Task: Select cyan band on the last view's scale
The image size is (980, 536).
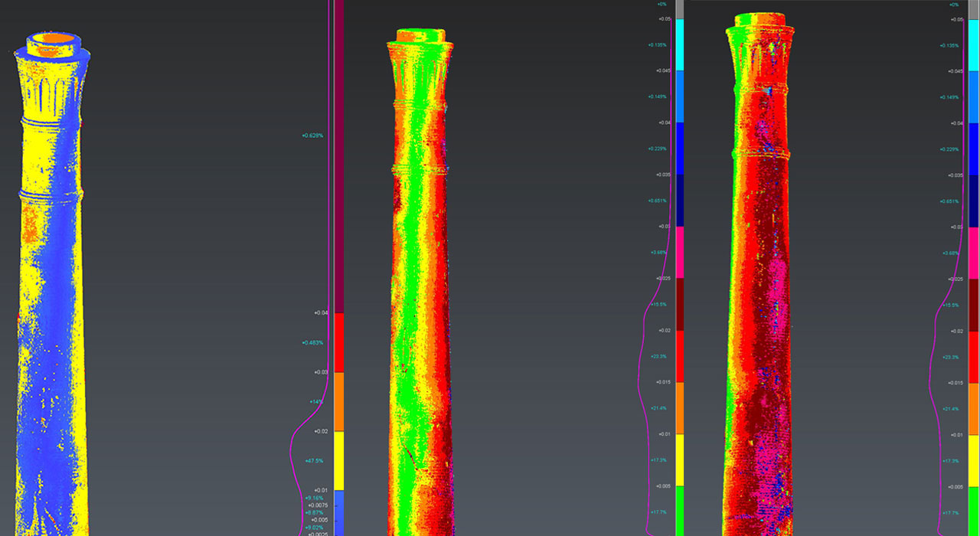Action: click(x=975, y=45)
